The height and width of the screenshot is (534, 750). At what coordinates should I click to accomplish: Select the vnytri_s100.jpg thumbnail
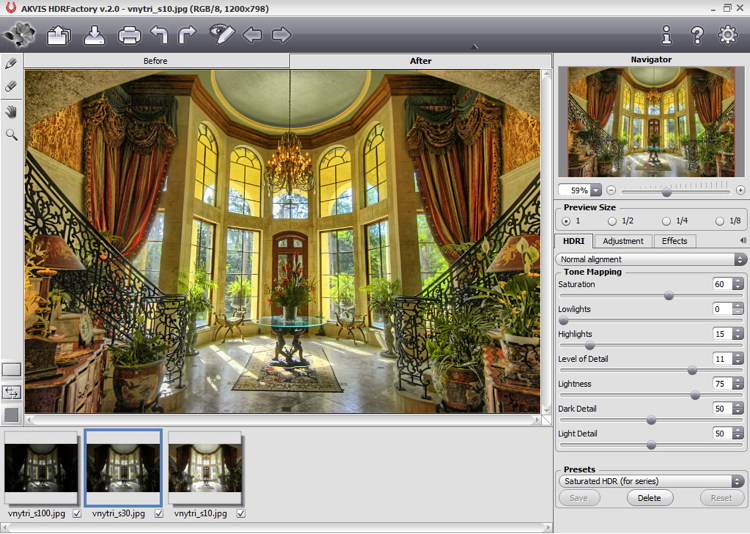coord(41,468)
